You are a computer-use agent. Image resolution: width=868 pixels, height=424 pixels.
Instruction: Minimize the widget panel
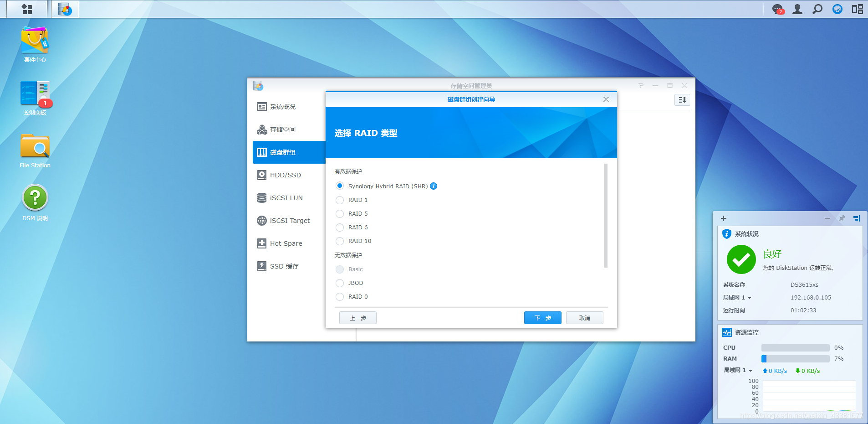827,218
